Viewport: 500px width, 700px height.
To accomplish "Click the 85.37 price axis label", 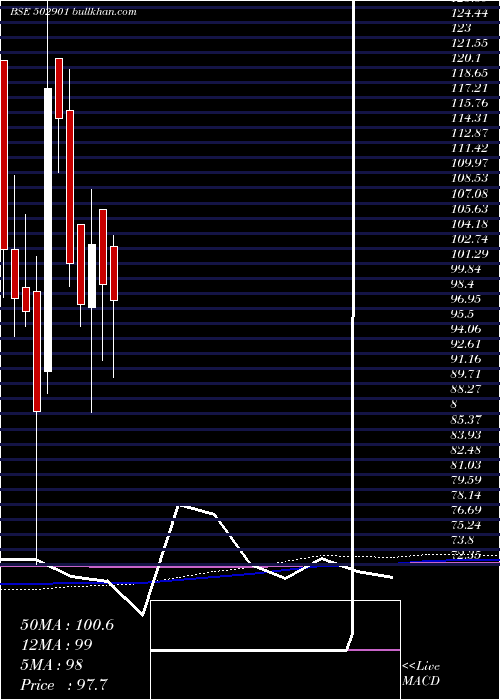I will click(x=466, y=419).
